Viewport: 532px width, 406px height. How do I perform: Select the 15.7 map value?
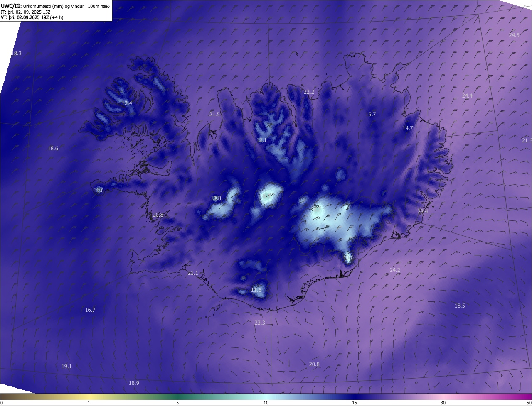tap(370, 114)
